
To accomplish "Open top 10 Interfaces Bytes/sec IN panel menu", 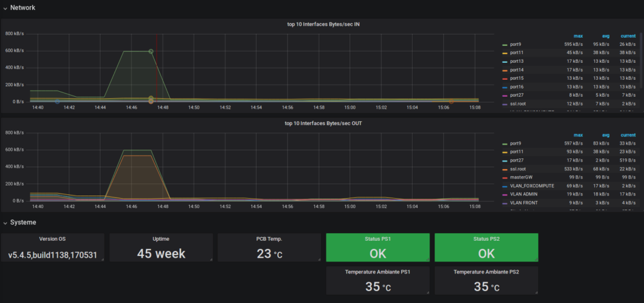I will pyautogui.click(x=323, y=25).
